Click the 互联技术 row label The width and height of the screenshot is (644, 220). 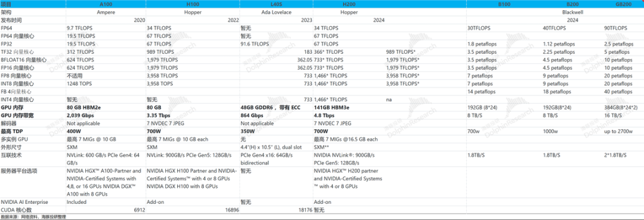11,155
